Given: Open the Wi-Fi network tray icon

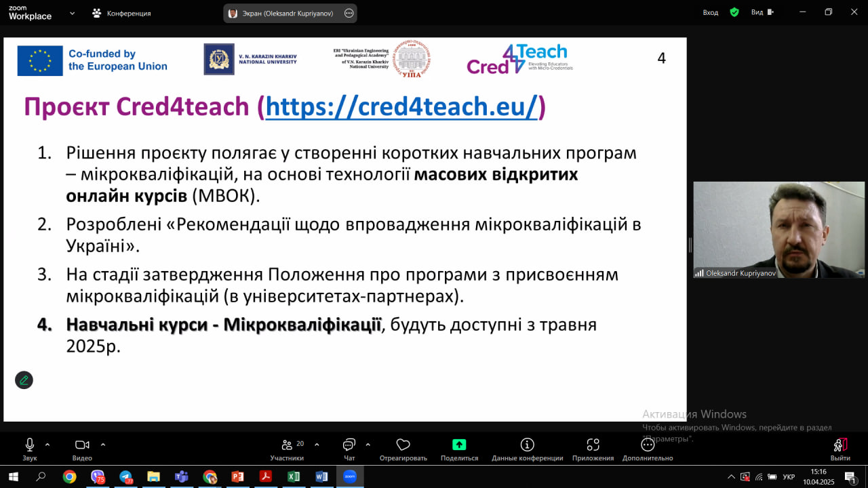Looking at the screenshot, I should 759,476.
